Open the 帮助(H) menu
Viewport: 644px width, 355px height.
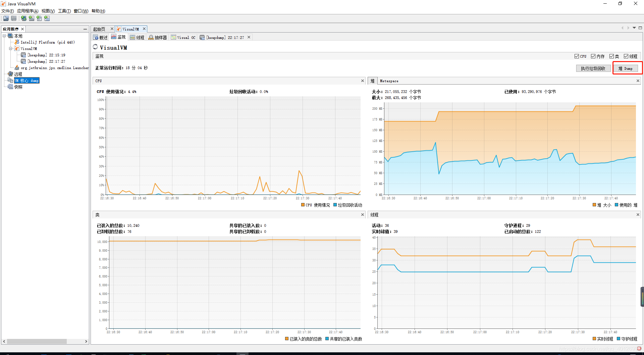pos(98,11)
